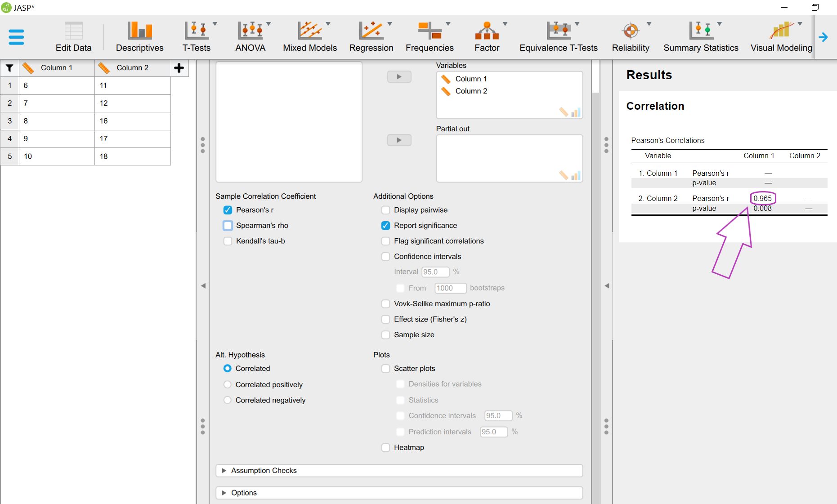Screen dimensions: 837x504
Task: Open the Mixed Models dropdown arrow
Action: (x=328, y=24)
